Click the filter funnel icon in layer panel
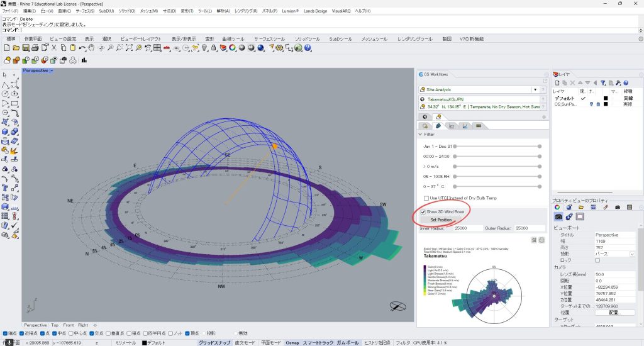644x346 pixels. 603,82
